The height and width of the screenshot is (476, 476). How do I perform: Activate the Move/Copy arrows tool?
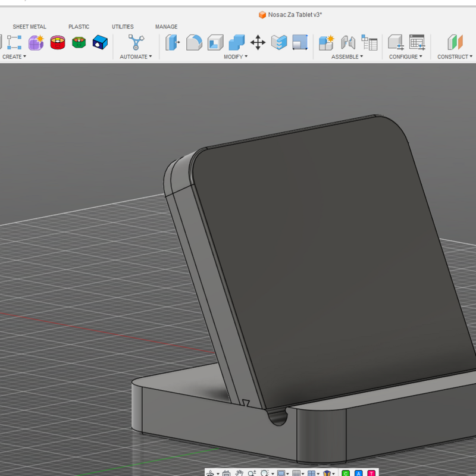click(258, 42)
